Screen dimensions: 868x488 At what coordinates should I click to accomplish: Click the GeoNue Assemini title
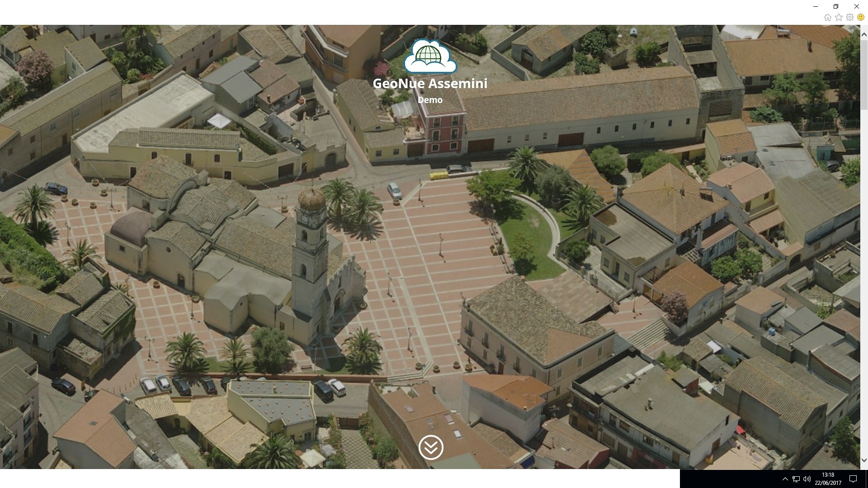pos(430,84)
